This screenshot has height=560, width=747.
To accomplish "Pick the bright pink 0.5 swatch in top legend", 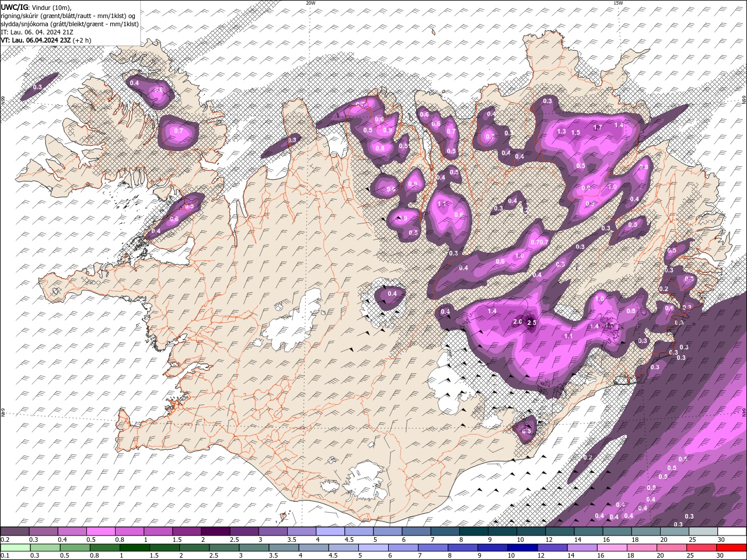I will click(100, 531).
